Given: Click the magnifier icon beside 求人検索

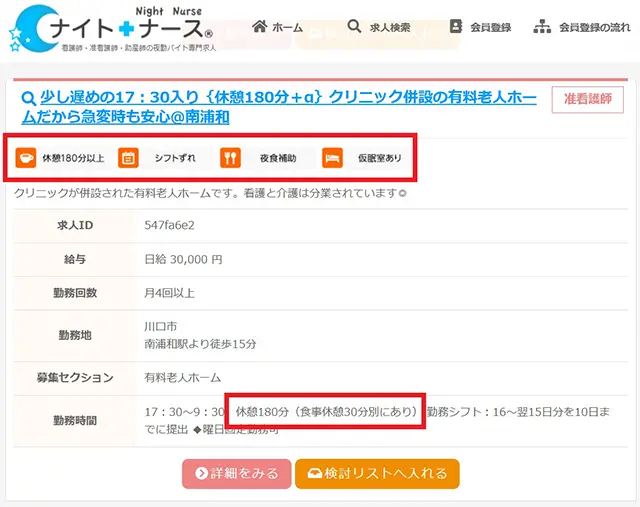Looking at the screenshot, I should (354, 27).
